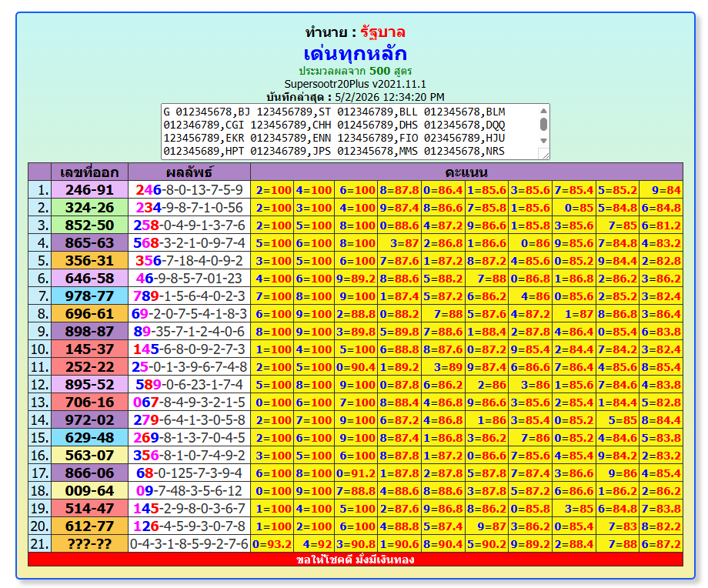The image size is (708, 588).
Task: Select the '514-47' drawn number cell
Action: click(x=89, y=508)
